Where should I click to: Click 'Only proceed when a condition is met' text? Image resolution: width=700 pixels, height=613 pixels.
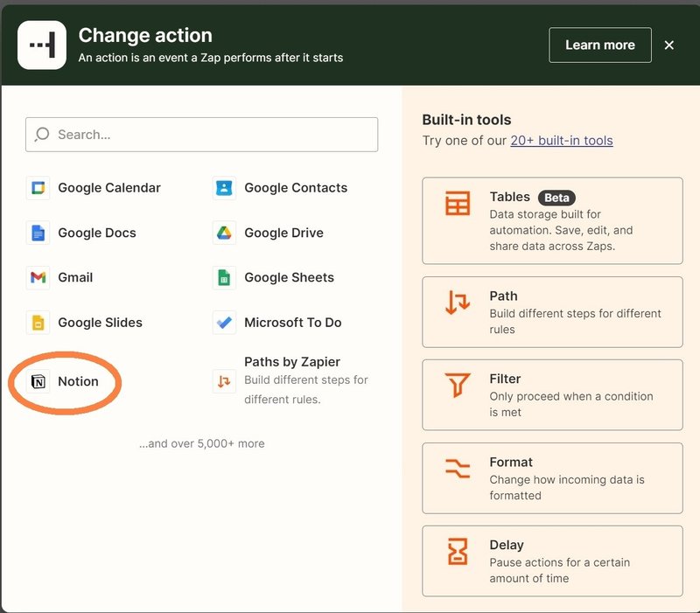(571, 404)
